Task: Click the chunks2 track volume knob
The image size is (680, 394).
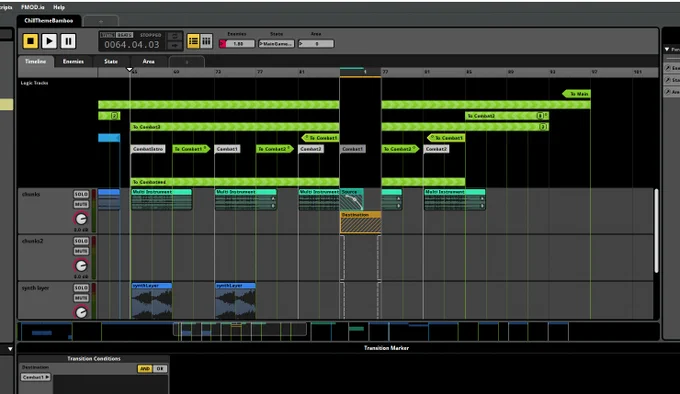Action: 81,265
